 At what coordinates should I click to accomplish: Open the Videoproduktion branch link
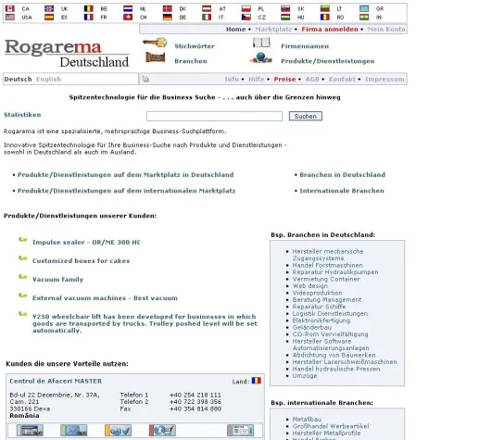tap(317, 293)
